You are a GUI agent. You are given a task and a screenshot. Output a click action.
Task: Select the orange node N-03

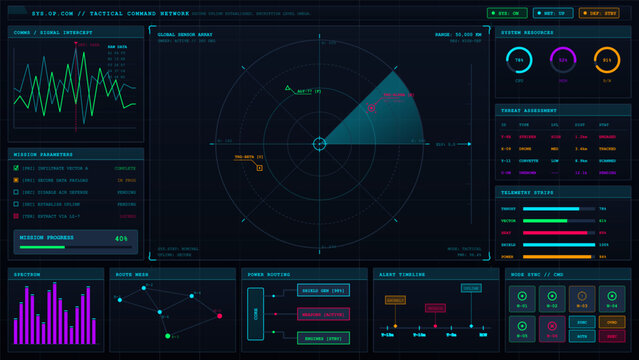(582, 299)
